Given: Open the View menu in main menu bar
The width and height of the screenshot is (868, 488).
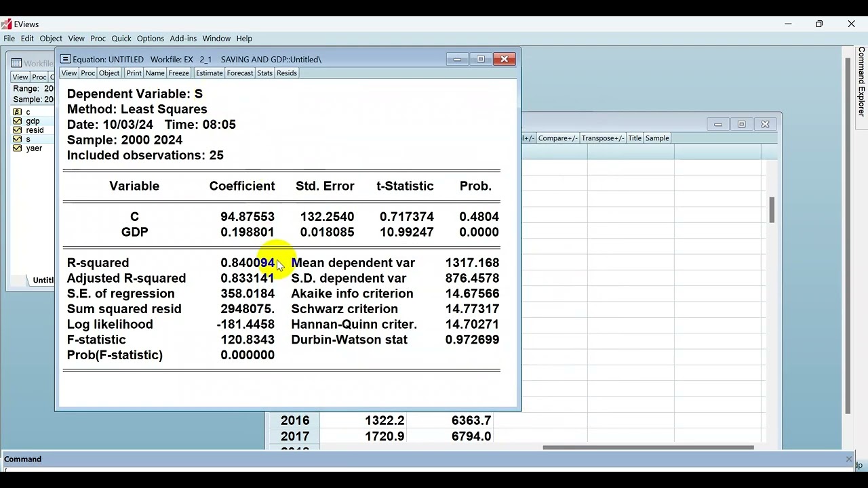Looking at the screenshot, I should pyautogui.click(x=77, y=39).
